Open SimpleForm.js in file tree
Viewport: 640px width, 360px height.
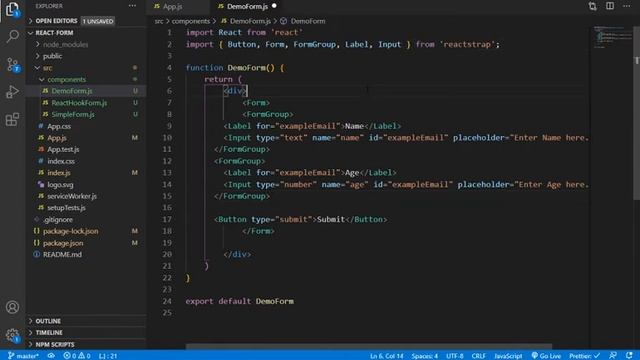coord(73,115)
